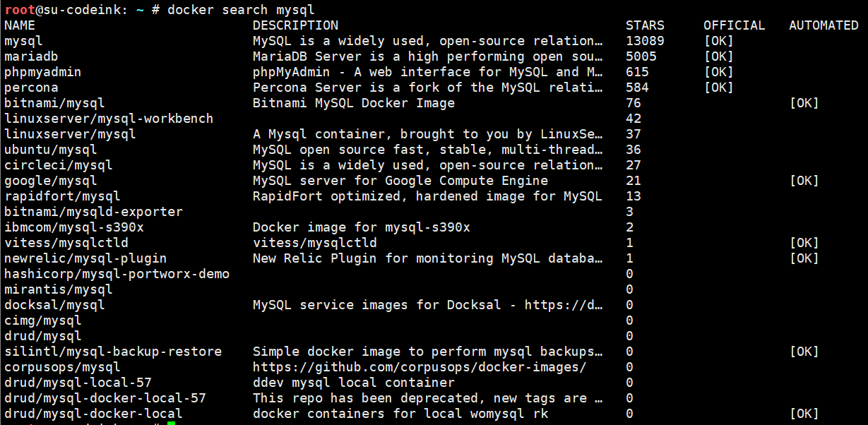Click the AUTOMATED [OK] marker for google/mysql
Image resolution: width=868 pixels, height=425 pixels.
pyautogui.click(x=804, y=181)
